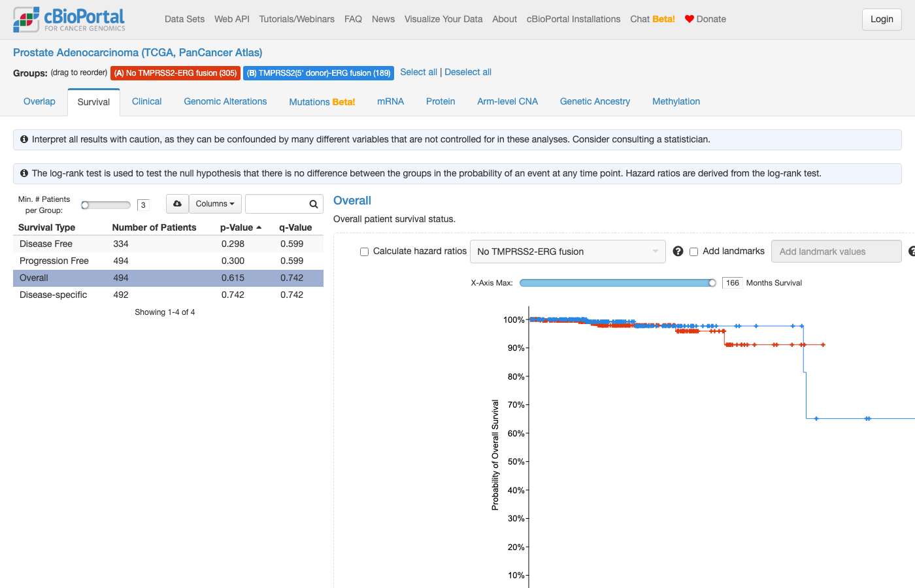Screen dimensions: 915x588
Task: Click info icon beside caution message
Action: click(24, 139)
